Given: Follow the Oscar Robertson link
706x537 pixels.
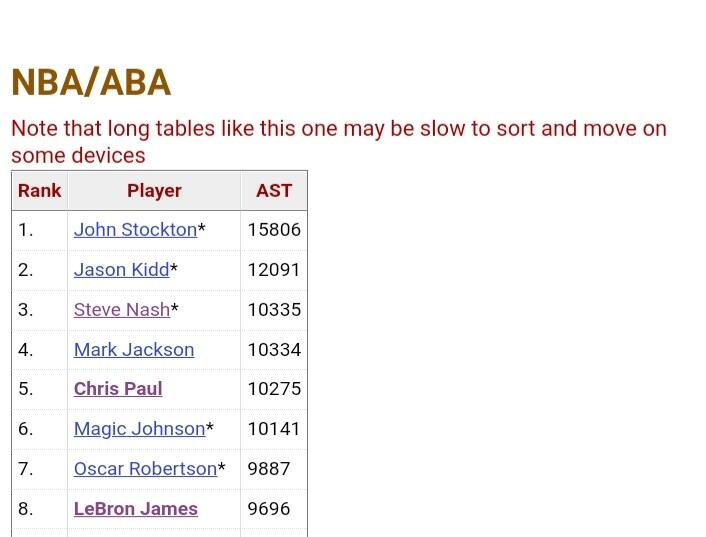Looking at the screenshot, I should [x=145, y=468].
